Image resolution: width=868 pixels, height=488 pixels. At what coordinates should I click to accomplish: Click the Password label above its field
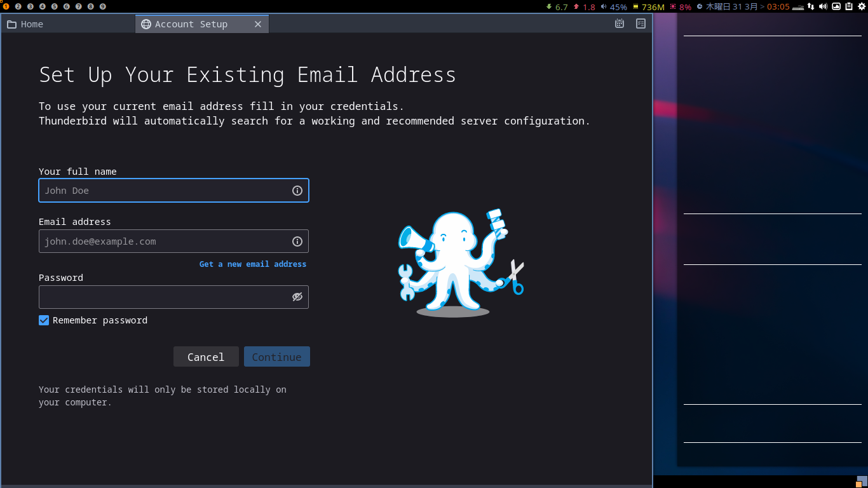61,278
